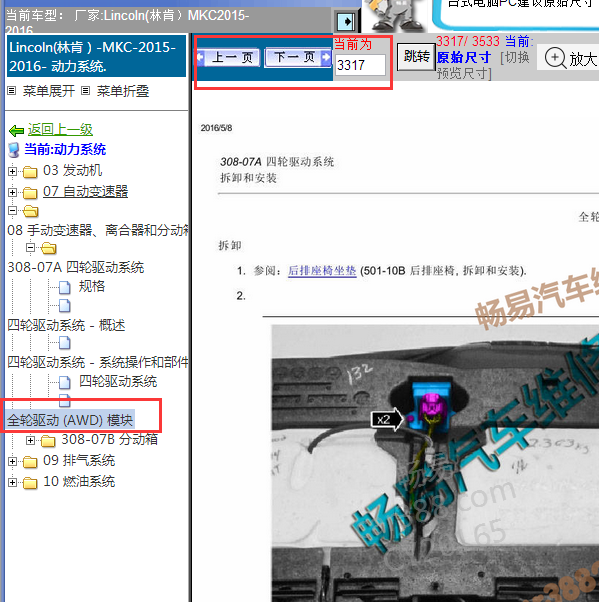Open the 四轮驱动系统 document under 308-07A
This screenshot has height=602, width=599.
pos(118,381)
